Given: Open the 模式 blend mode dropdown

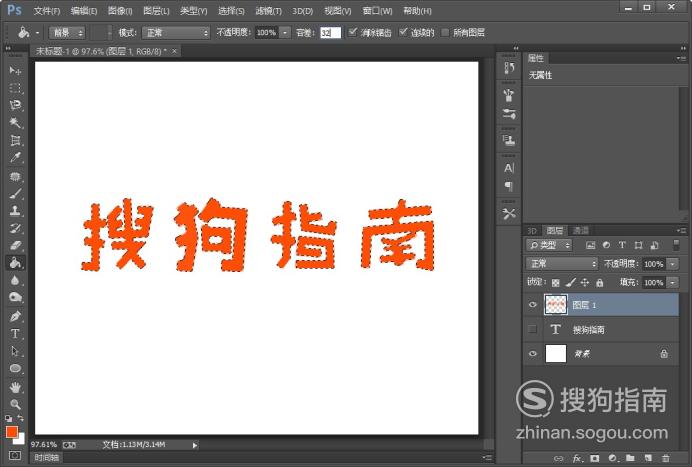Looking at the screenshot, I should pyautogui.click(x=176, y=33).
